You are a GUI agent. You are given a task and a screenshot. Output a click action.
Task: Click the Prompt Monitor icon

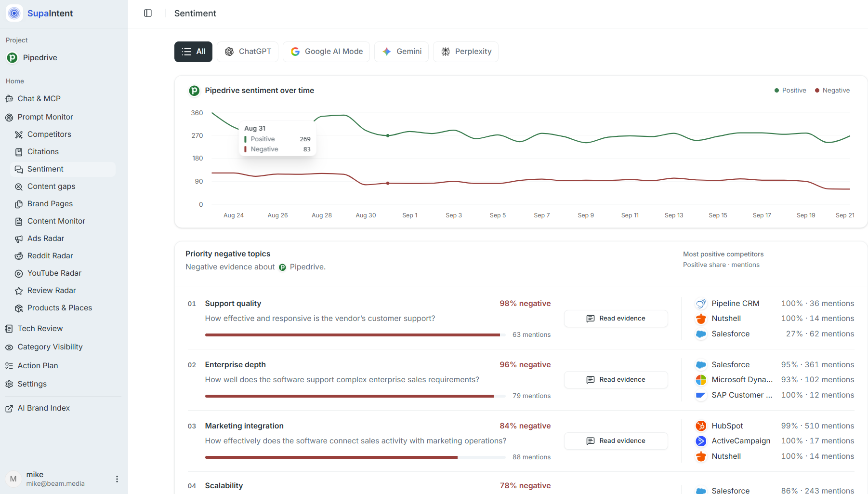(9, 117)
